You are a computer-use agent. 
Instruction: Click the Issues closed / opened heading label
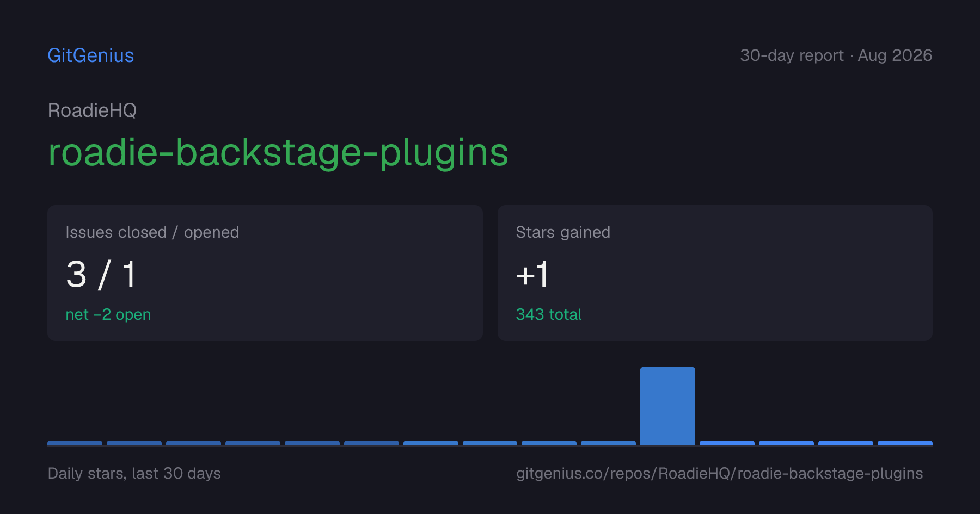click(x=152, y=232)
